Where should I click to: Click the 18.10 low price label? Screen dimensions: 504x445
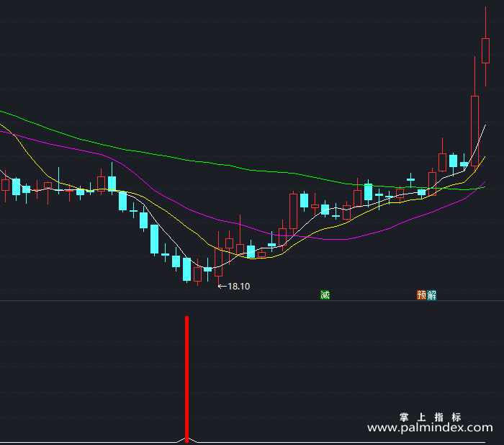[x=238, y=286]
